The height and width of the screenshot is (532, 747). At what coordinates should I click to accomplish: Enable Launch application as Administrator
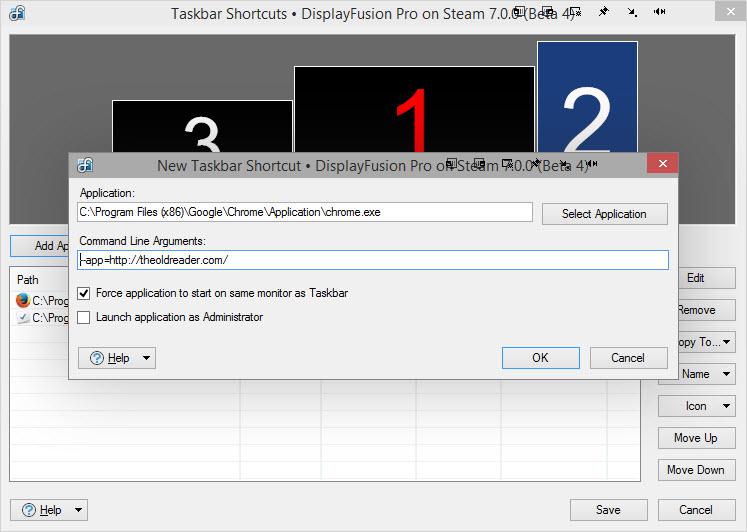(x=84, y=317)
